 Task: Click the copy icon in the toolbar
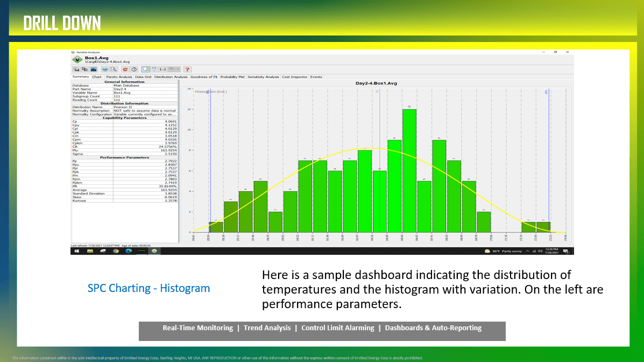point(84,69)
